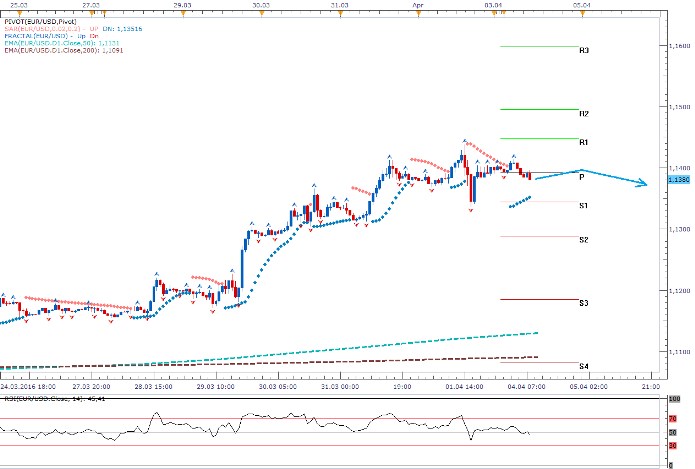Viewport: 695px width, 469px height.
Task: Click the S4 support level label
Action: (x=584, y=367)
